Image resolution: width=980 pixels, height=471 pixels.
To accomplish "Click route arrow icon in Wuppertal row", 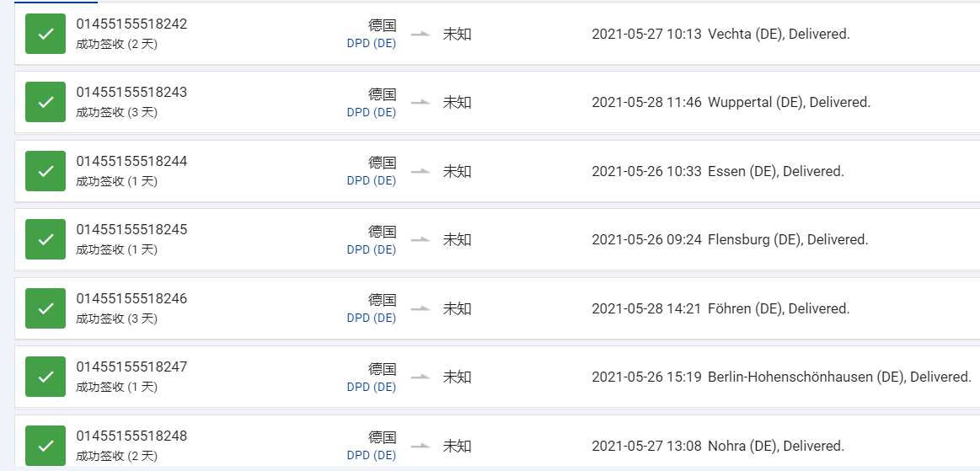I will tap(420, 102).
